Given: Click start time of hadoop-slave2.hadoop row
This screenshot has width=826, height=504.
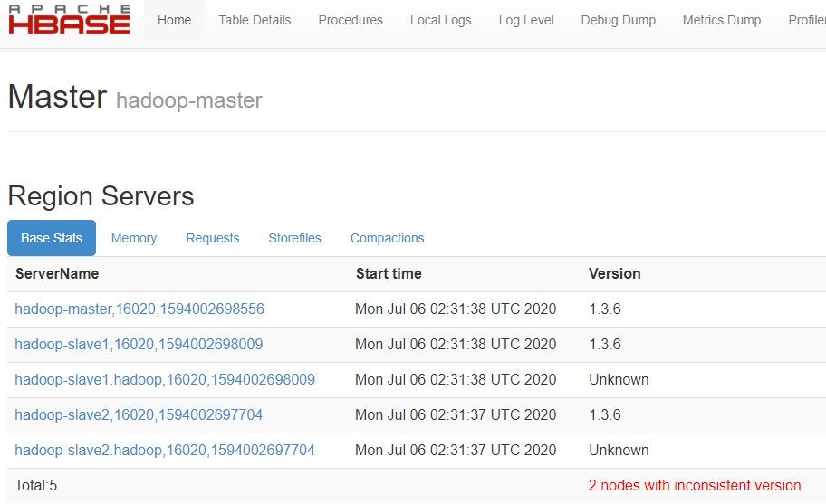Looking at the screenshot, I should (456, 450).
